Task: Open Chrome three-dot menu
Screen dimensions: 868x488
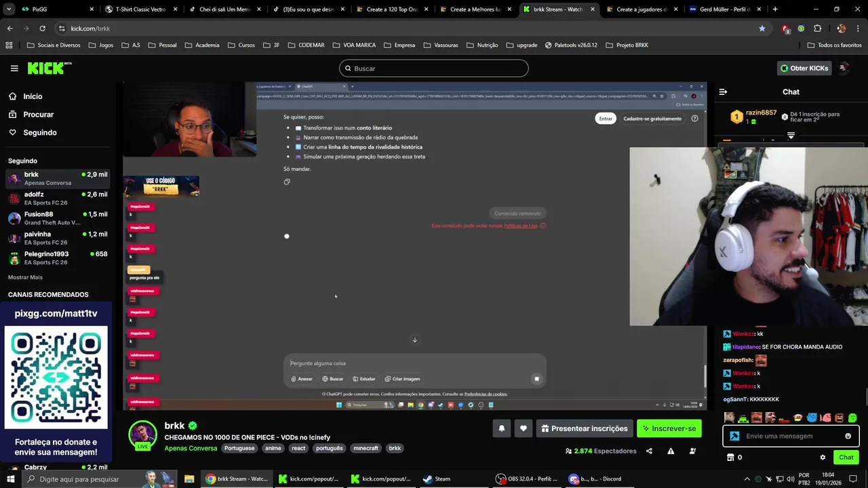Action: 858,28
